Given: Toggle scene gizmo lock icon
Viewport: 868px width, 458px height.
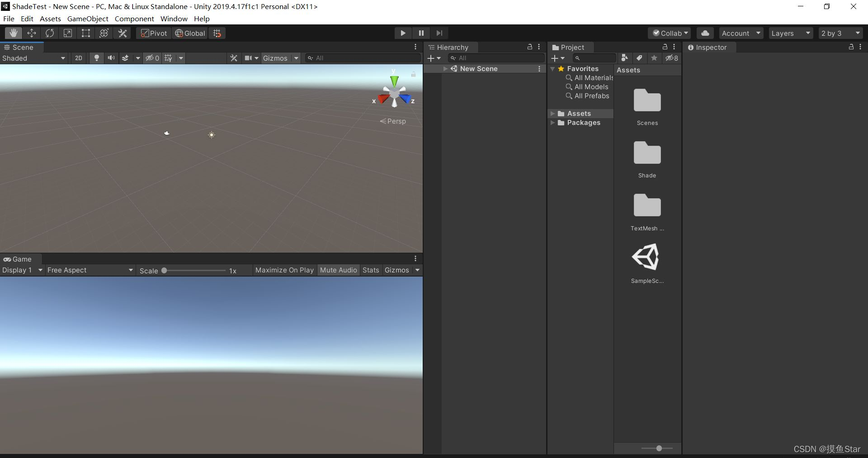Looking at the screenshot, I should click(x=413, y=74).
